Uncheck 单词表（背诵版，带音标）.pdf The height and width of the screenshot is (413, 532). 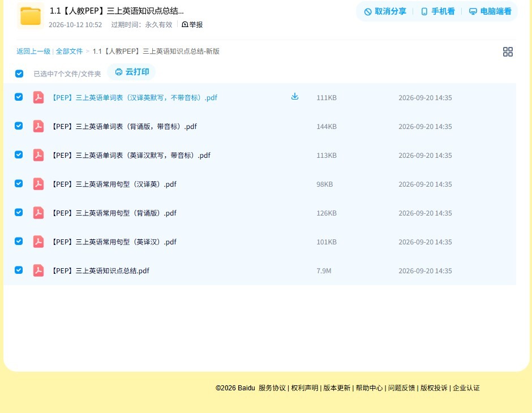click(19, 126)
